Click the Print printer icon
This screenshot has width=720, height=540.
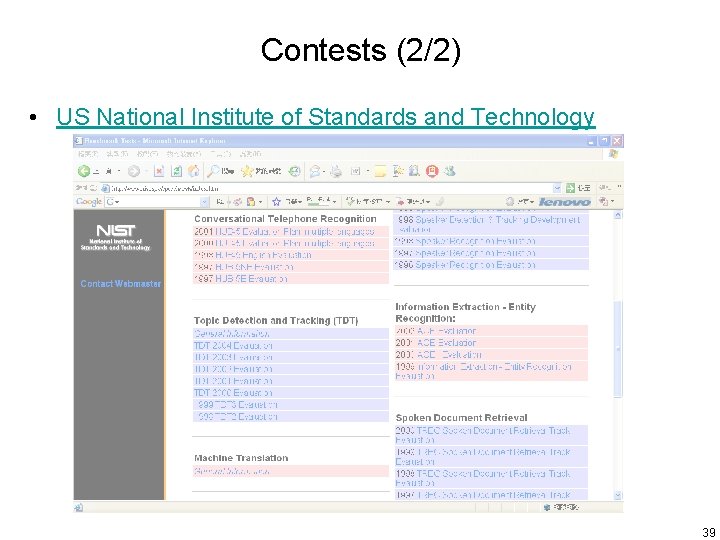336,171
